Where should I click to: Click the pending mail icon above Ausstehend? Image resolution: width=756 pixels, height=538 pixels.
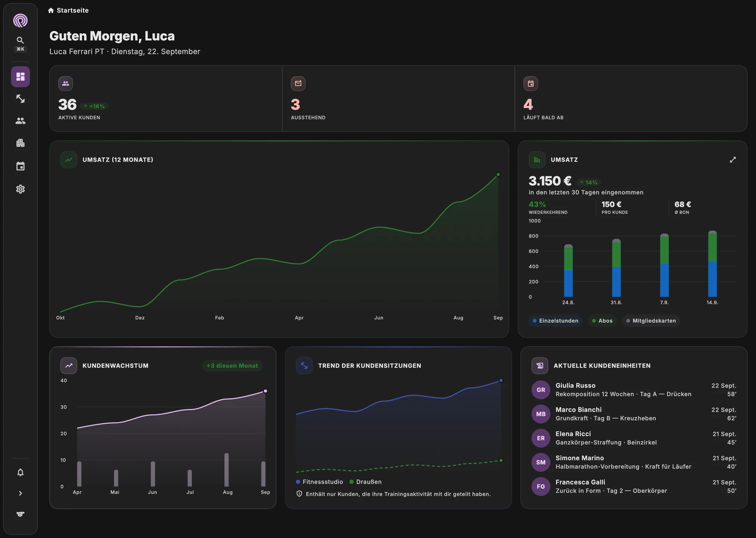pyautogui.click(x=298, y=84)
